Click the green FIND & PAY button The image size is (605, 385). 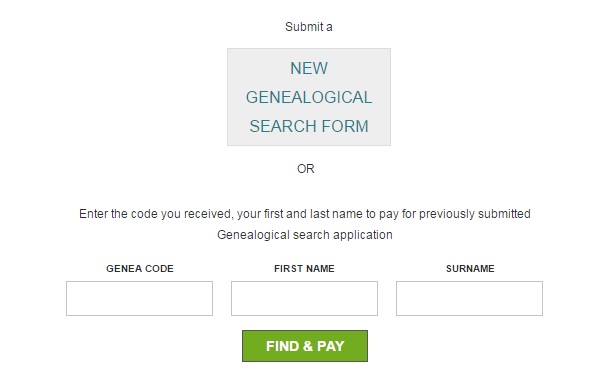[305, 346]
